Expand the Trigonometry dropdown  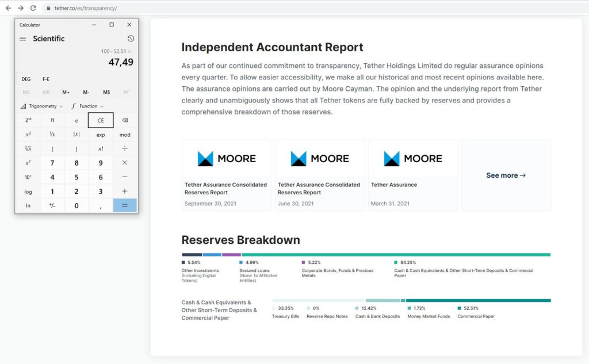click(x=42, y=106)
